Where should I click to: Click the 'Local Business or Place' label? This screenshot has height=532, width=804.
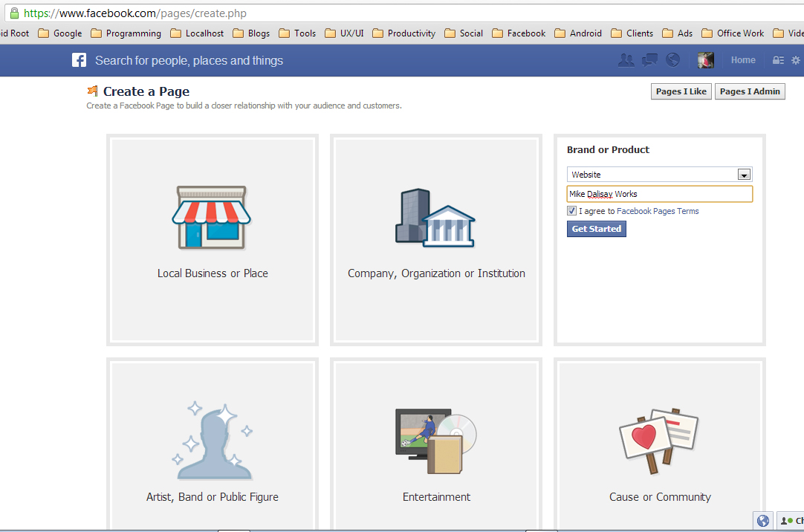coord(213,273)
